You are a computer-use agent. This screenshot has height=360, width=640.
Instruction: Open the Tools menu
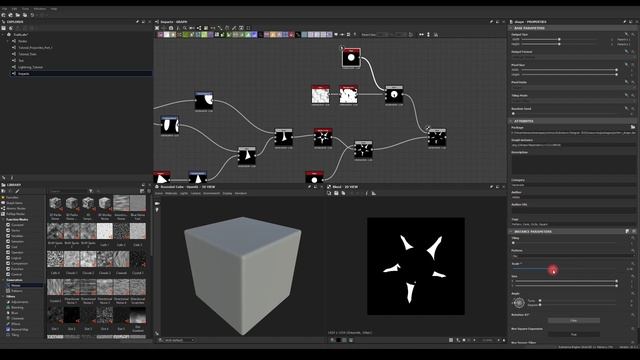[25, 9]
